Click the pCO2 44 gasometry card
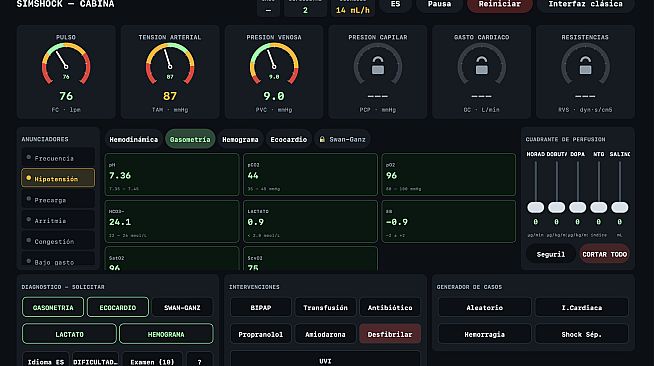 (x=310, y=175)
